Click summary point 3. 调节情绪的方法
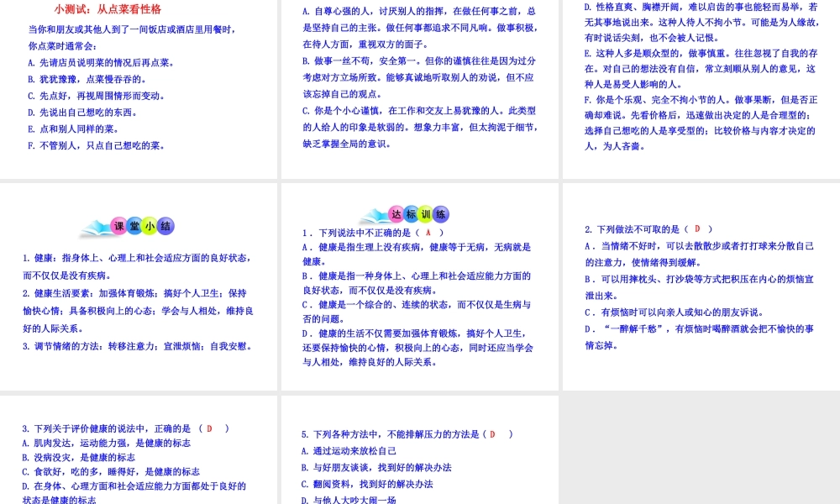 click(138, 347)
